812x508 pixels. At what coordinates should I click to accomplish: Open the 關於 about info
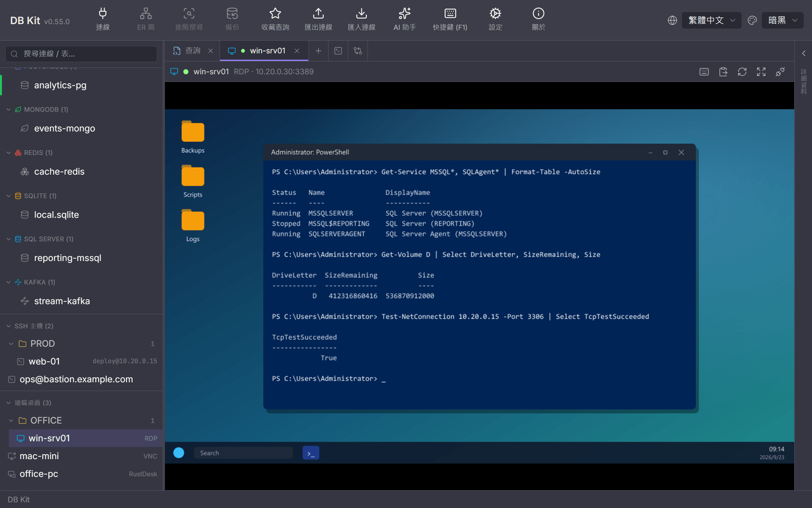point(538,19)
